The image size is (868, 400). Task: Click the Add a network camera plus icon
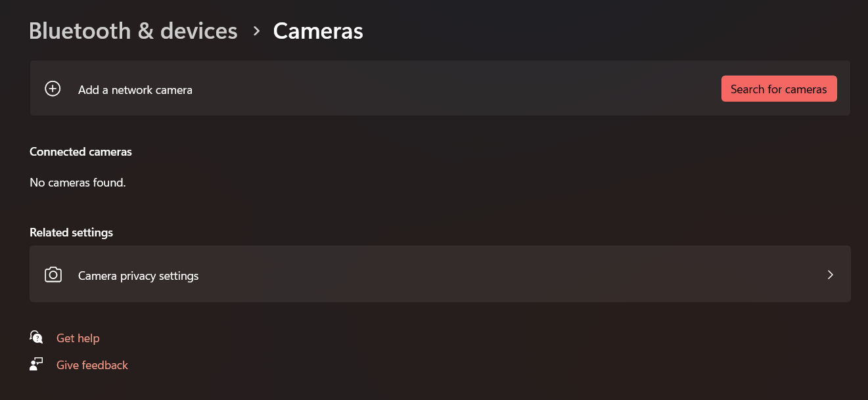click(x=53, y=88)
